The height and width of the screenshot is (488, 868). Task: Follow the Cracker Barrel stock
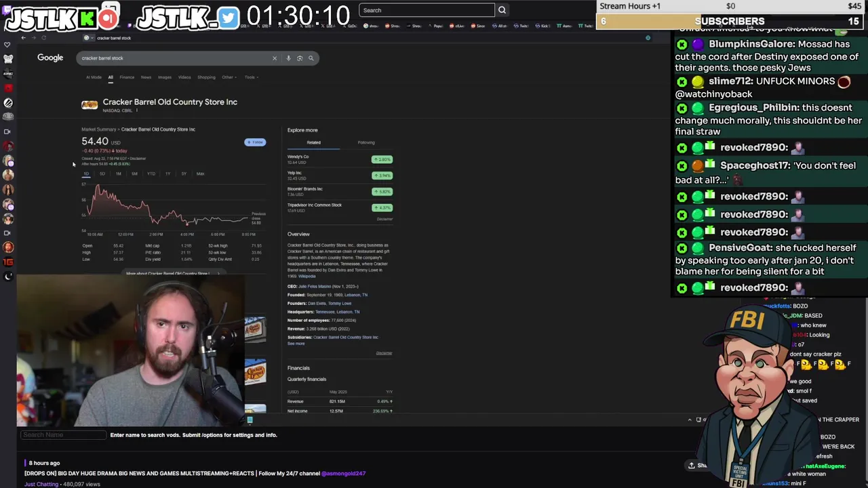click(x=255, y=142)
